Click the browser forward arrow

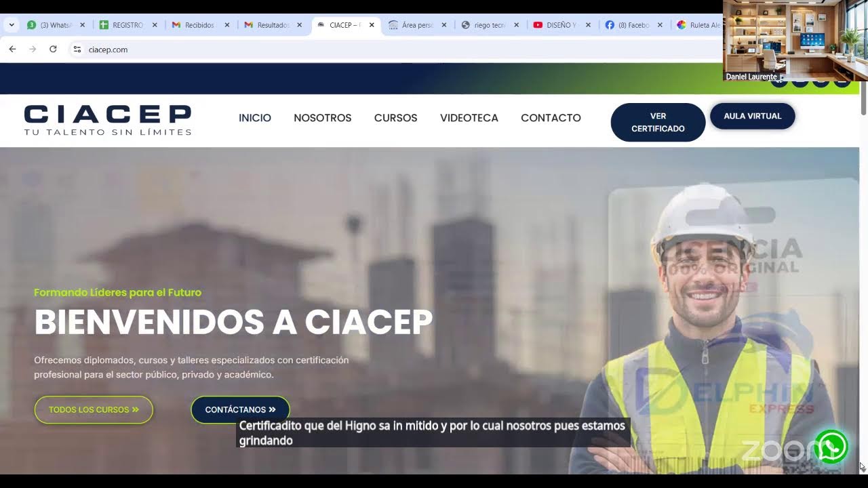pyautogui.click(x=33, y=49)
